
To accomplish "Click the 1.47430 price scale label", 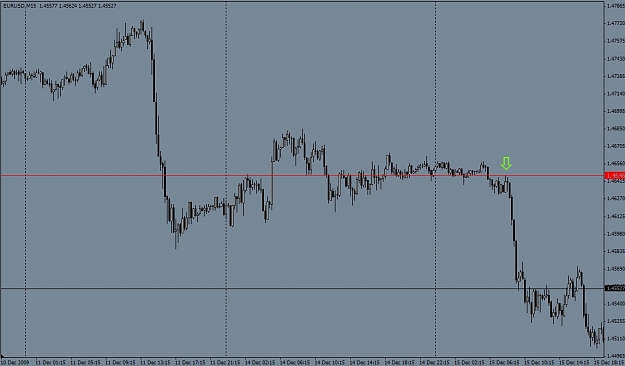I will tap(616, 59).
